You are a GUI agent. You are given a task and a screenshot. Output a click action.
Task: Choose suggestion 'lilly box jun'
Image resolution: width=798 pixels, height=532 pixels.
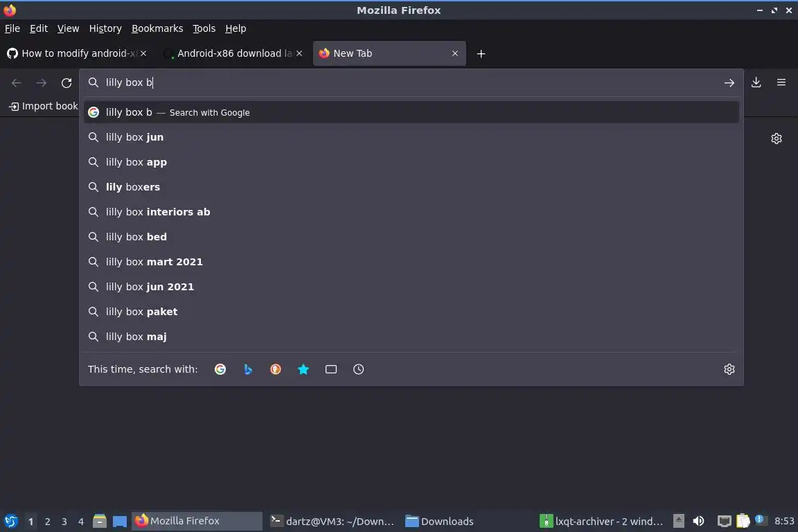[x=411, y=137]
